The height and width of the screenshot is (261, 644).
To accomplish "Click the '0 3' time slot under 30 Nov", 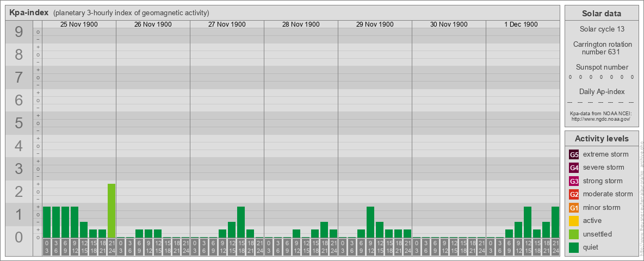I will click(417, 247).
